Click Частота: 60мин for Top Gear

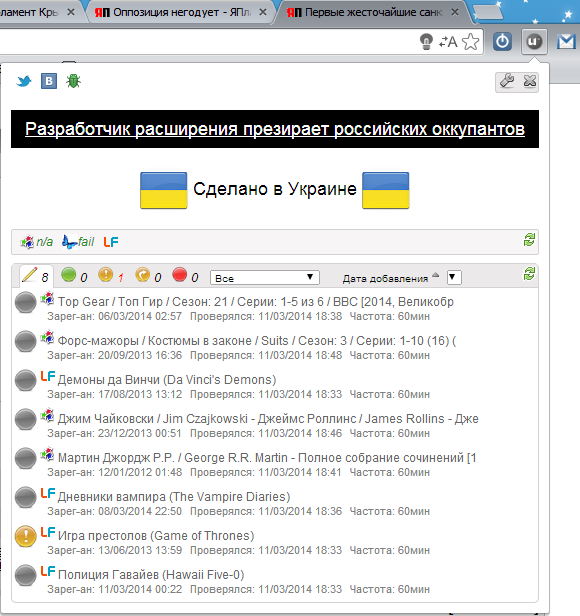point(389,317)
